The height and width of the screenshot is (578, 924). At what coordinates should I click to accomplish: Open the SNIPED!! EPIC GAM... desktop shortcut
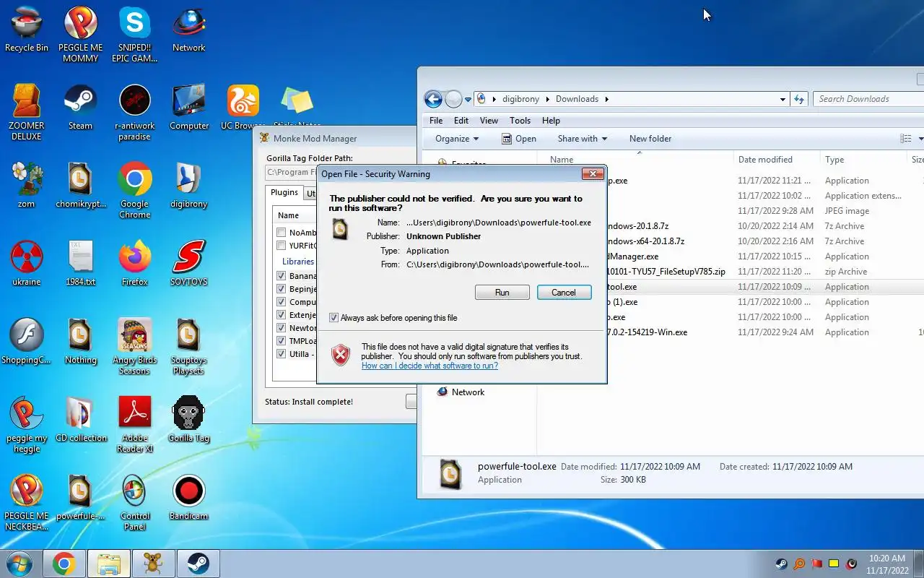point(135,35)
